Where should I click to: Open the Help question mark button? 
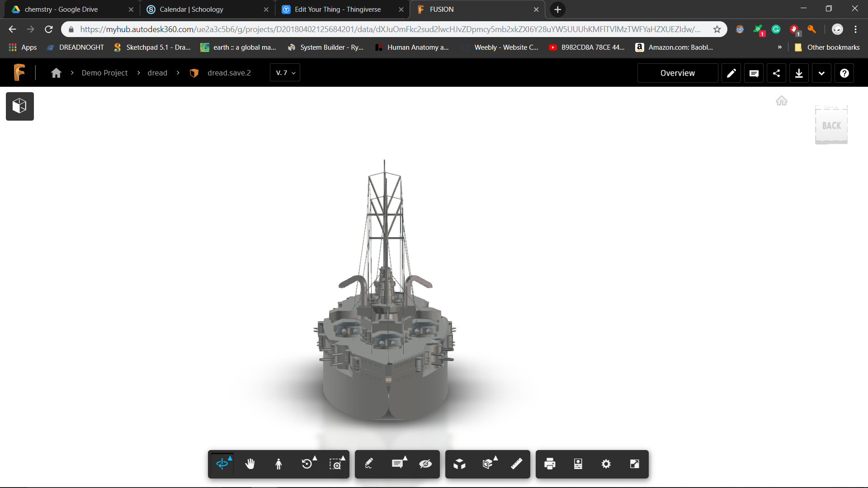click(844, 73)
